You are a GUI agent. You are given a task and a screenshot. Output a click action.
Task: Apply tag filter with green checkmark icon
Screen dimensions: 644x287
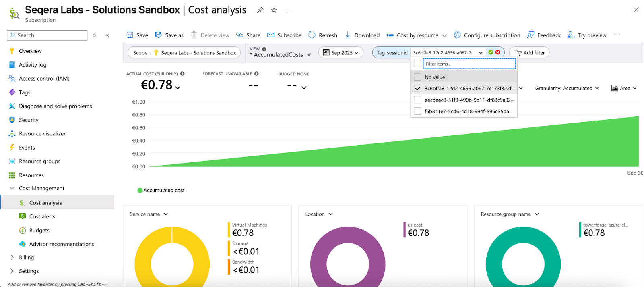pyautogui.click(x=491, y=52)
